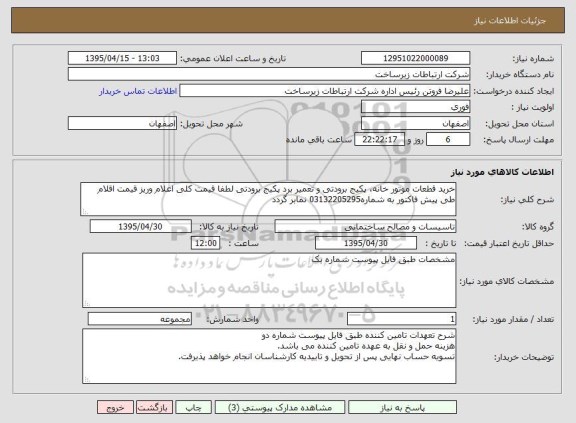Click the 'اطلاعات کالاهای مورد نیاز' section heading
The image size is (576, 423).
[x=502, y=172]
